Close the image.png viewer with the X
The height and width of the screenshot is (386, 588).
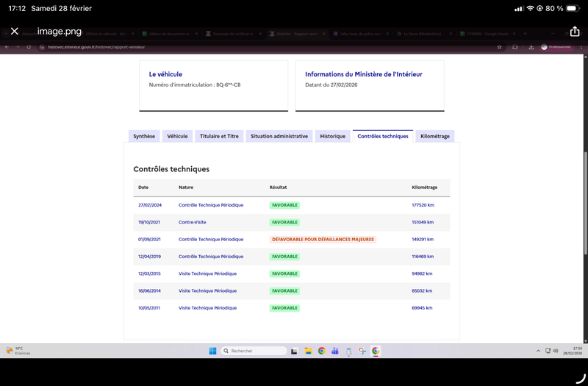pos(14,32)
